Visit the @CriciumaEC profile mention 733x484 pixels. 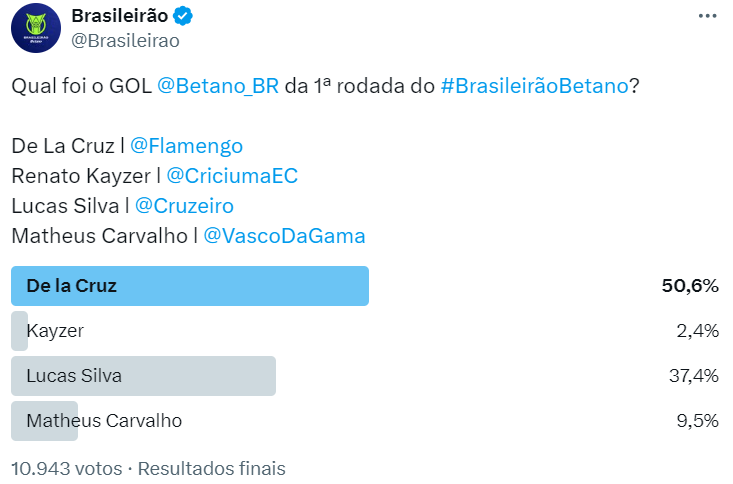point(232,176)
